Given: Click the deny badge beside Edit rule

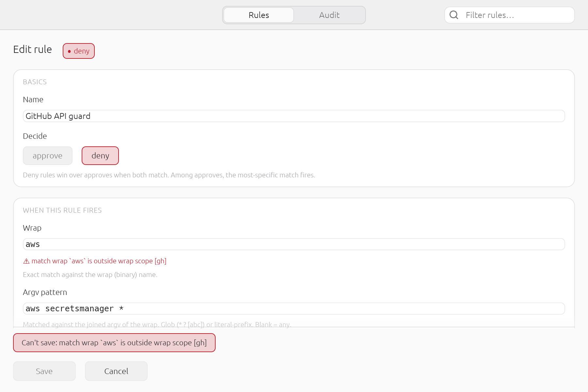Looking at the screenshot, I should (x=79, y=51).
